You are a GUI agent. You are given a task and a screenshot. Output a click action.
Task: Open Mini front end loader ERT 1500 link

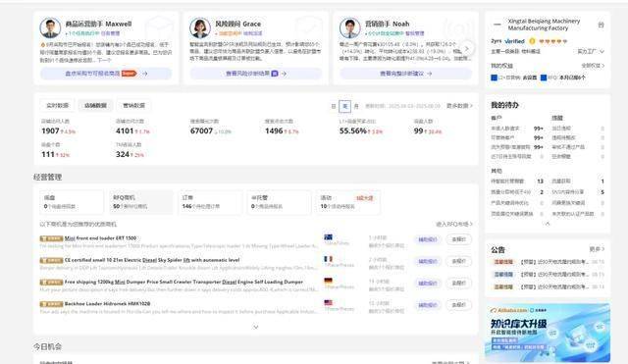pyautogui.click(x=100, y=237)
